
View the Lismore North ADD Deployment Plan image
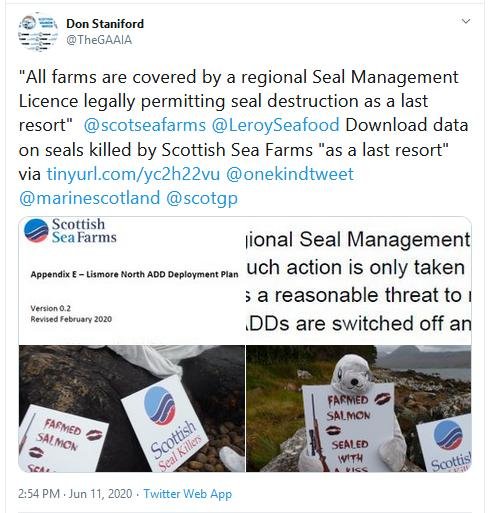(132, 281)
